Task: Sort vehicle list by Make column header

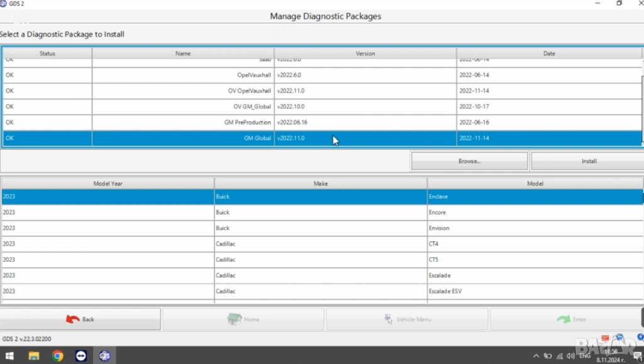Action: tap(320, 184)
